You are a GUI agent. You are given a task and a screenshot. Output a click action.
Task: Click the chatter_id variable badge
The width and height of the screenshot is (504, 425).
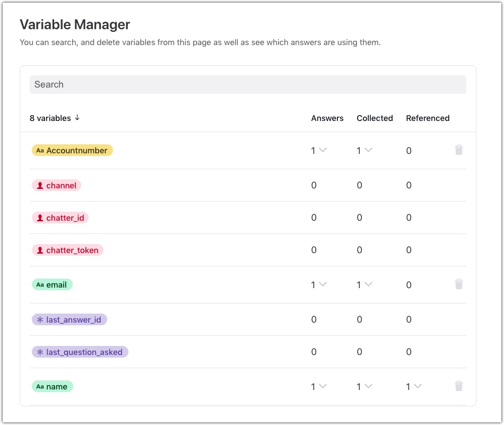point(60,218)
